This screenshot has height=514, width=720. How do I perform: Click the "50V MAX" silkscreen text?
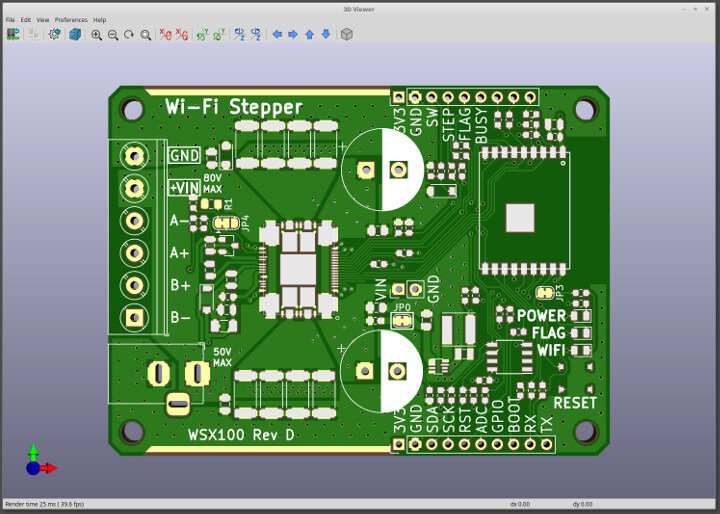(x=223, y=357)
